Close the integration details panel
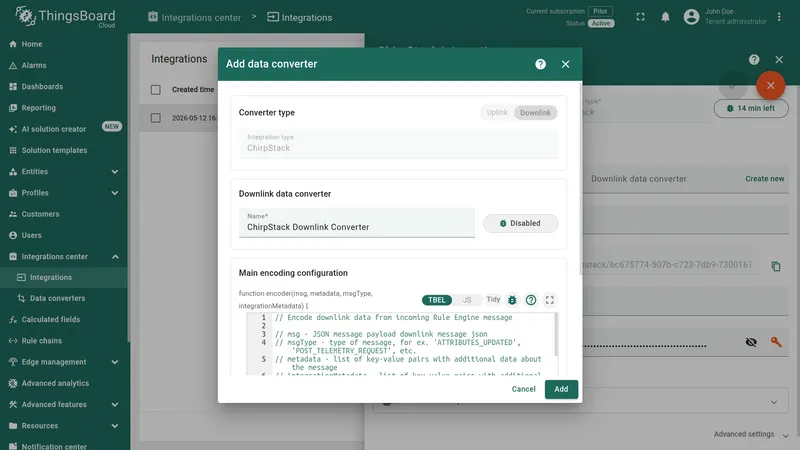800x450 pixels. [x=779, y=60]
